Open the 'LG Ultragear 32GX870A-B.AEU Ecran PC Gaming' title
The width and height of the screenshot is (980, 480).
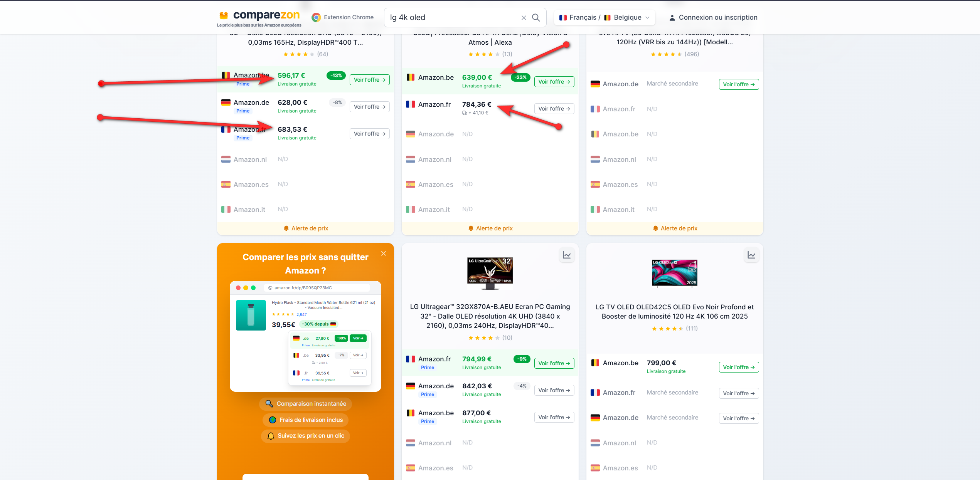click(x=490, y=316)
